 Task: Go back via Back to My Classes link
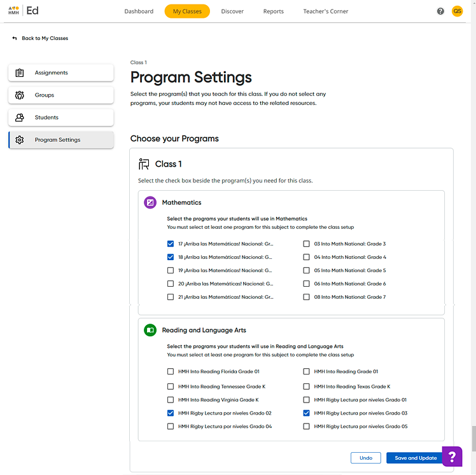(45, 38)
